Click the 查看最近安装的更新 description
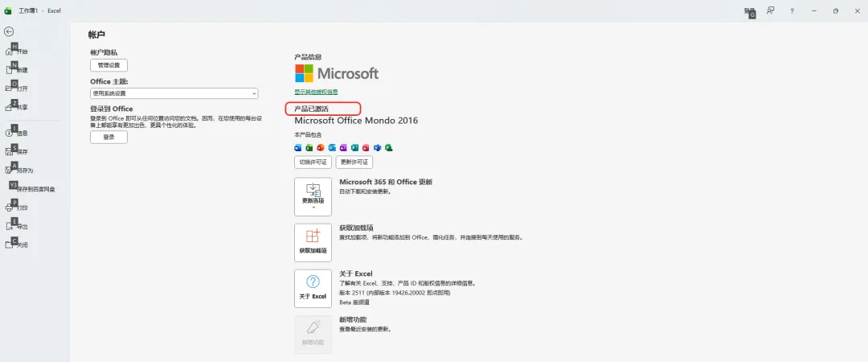This screenshot has width=868, height=362. click(366, 329)
